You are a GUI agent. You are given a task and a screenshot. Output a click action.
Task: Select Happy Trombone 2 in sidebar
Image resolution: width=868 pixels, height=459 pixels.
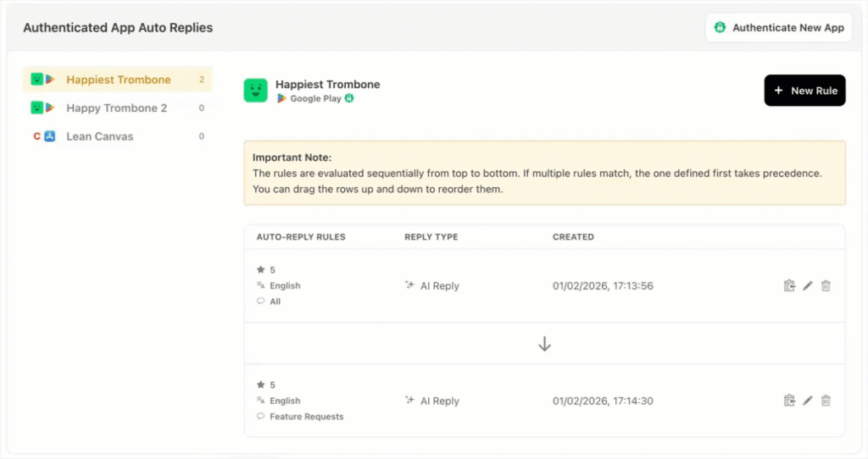click(116, 108)
